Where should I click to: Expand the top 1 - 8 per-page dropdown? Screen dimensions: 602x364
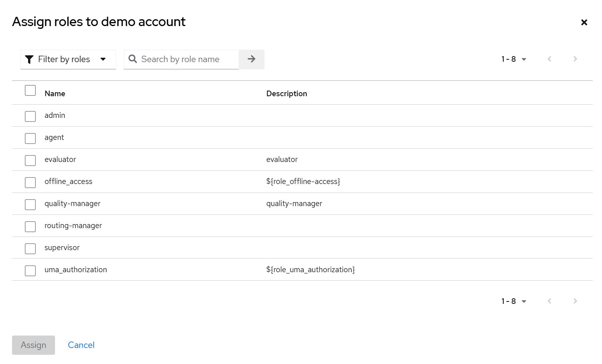[x=514, y=59]
